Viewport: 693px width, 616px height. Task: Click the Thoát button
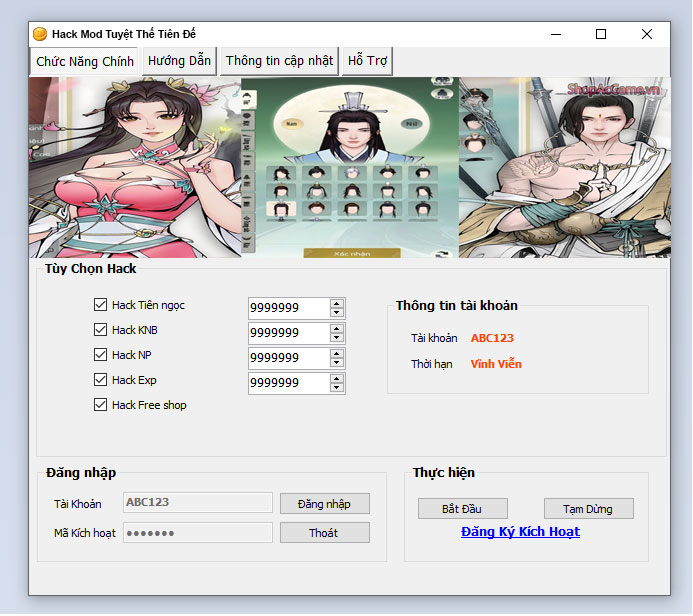tap(324, 533)
